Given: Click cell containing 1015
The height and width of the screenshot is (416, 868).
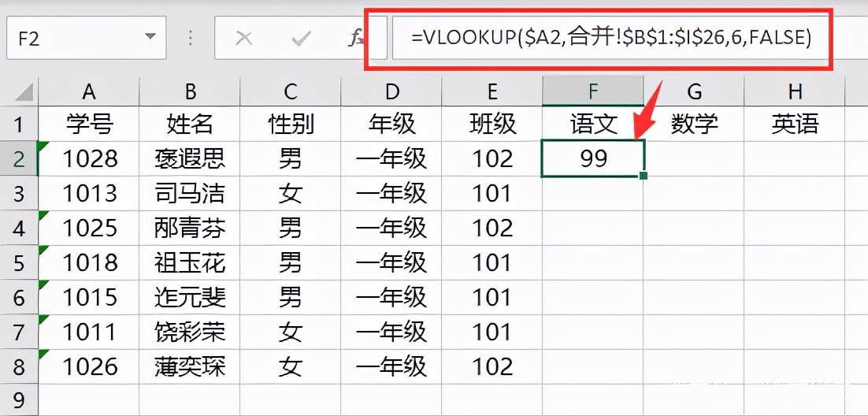Looking at the screenshot, I should [x=89, y=298].
